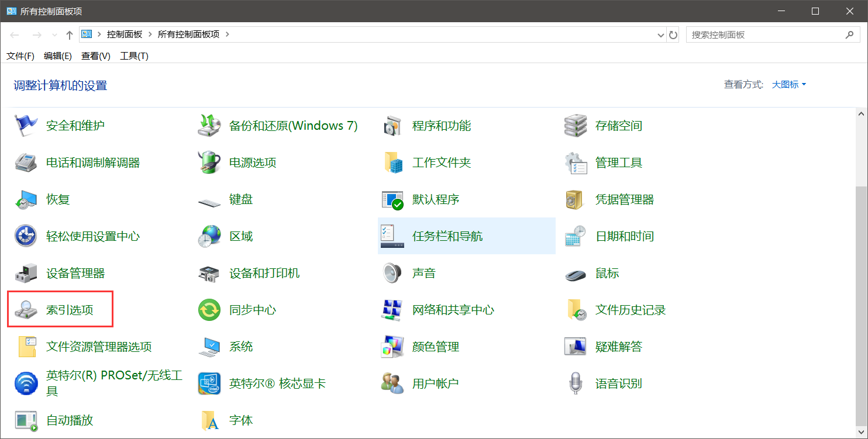This screenshot has width=868, height=439.
Task: Open the recent locations dropdown arrow
Action: (55, 35)
